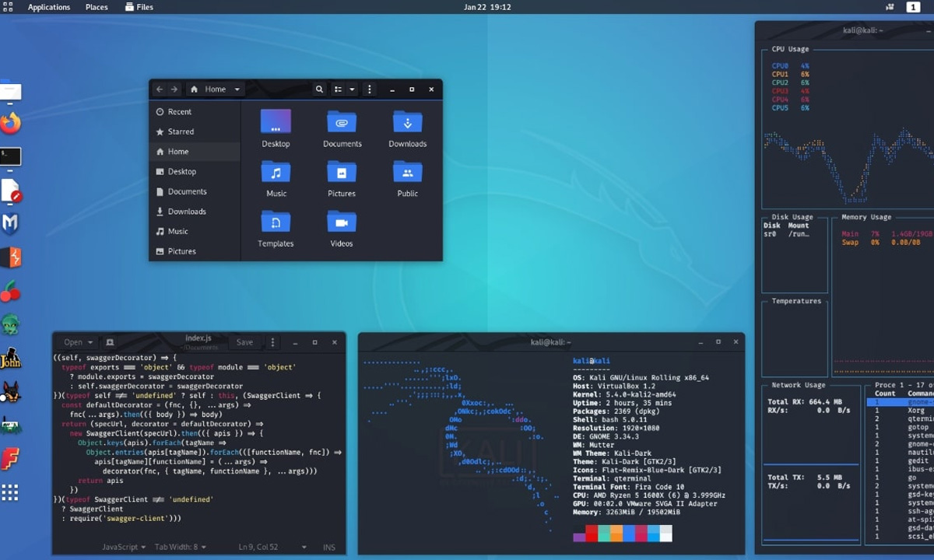Show all applications grid

coord(10,493)
